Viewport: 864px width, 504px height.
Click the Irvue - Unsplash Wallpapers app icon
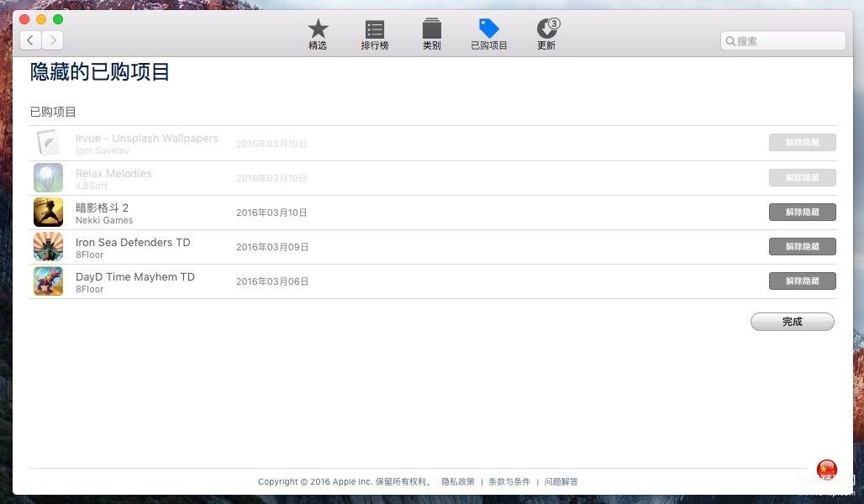(48, 143)
